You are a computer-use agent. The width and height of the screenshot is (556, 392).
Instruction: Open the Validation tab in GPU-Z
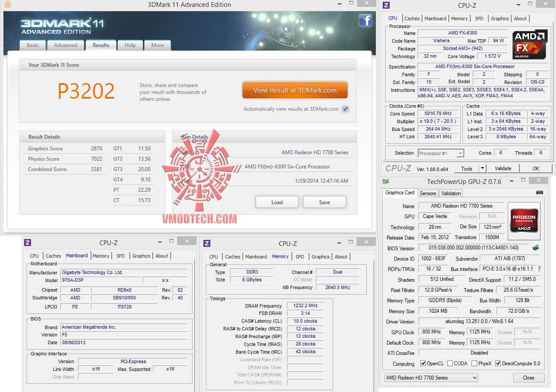tap(451, 193)
